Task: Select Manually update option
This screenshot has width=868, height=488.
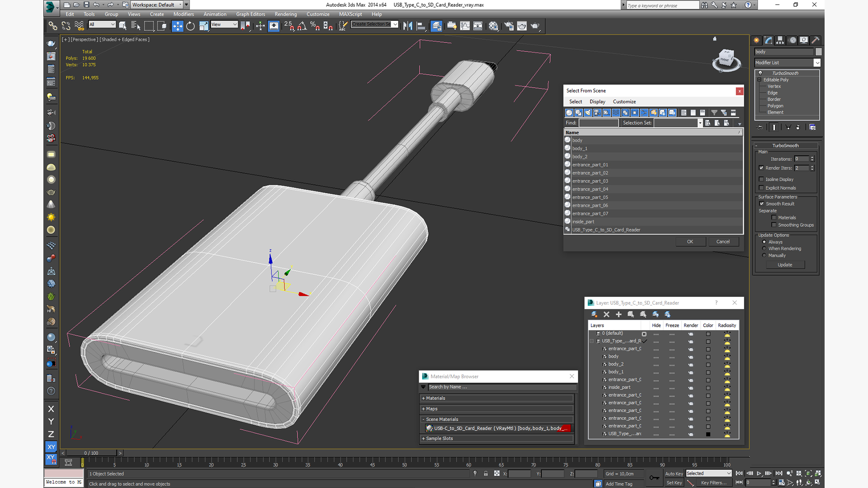Action: tap(764, 255)
